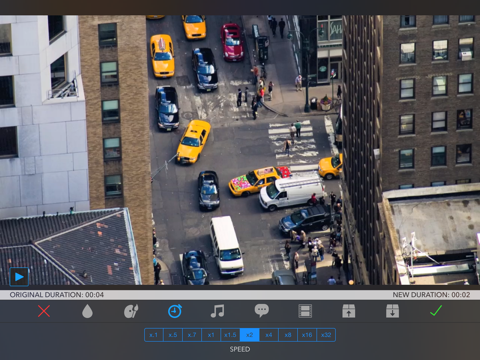
Task: Click the box upload export icon
Action: 349,311
